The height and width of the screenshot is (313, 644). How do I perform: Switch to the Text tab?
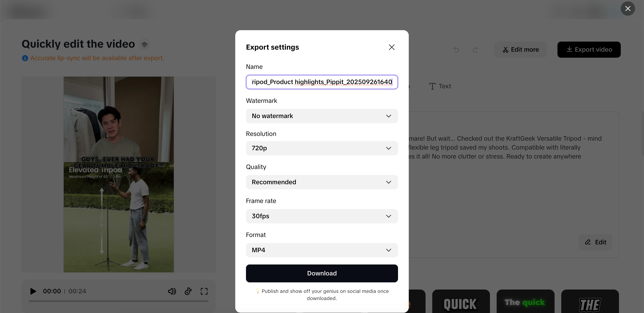tap(440, 86)
